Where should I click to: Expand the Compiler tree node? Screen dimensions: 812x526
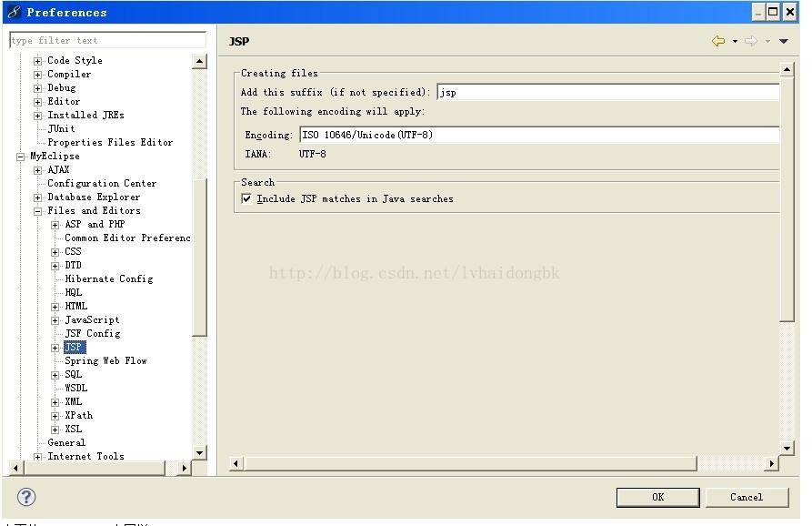tap(38, 74)
